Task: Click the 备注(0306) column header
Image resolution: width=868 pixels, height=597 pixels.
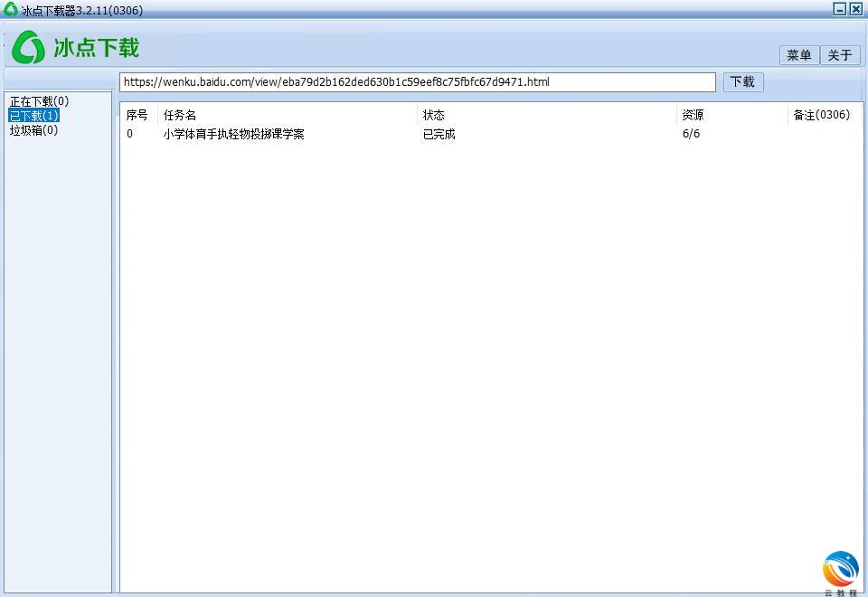Action: [x=821, y=115]
